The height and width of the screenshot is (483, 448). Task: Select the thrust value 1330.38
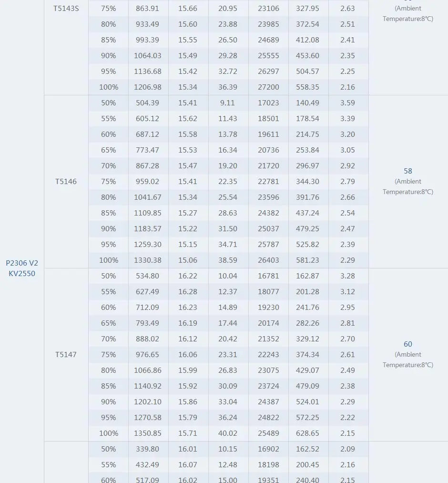click(148, 260)
